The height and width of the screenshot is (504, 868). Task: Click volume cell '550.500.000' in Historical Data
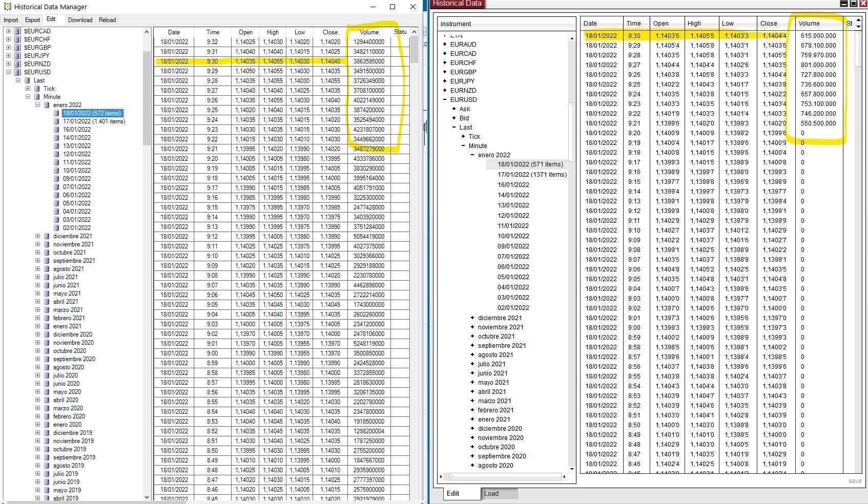818,123
